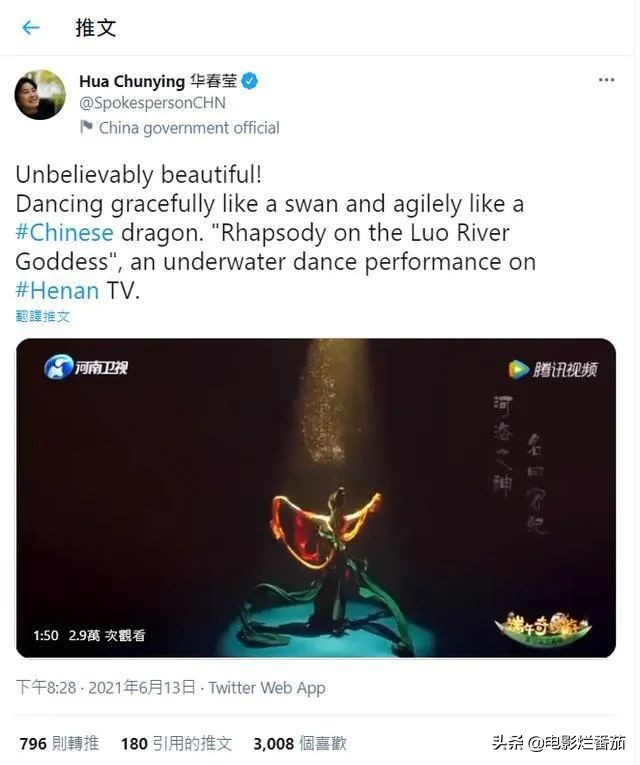Click the Twitter Web App source link
640x765 pixels.
click(267, 688)
